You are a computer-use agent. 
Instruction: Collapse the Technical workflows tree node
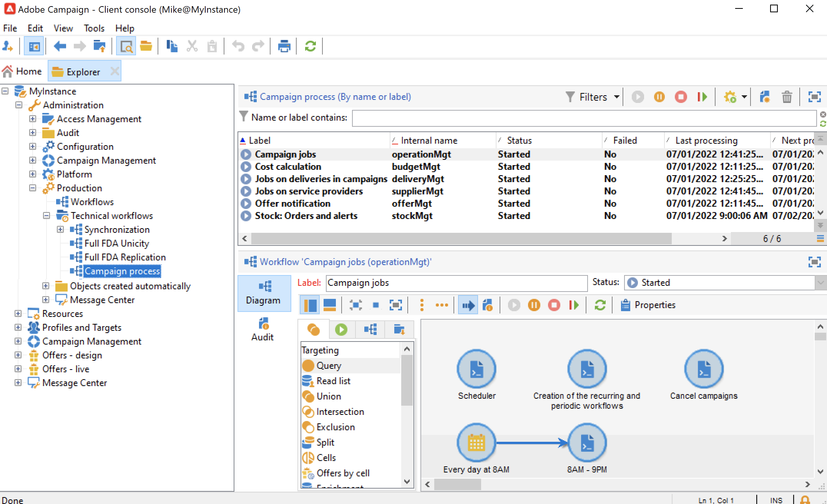pyautogui.click(x=46, y=216)
